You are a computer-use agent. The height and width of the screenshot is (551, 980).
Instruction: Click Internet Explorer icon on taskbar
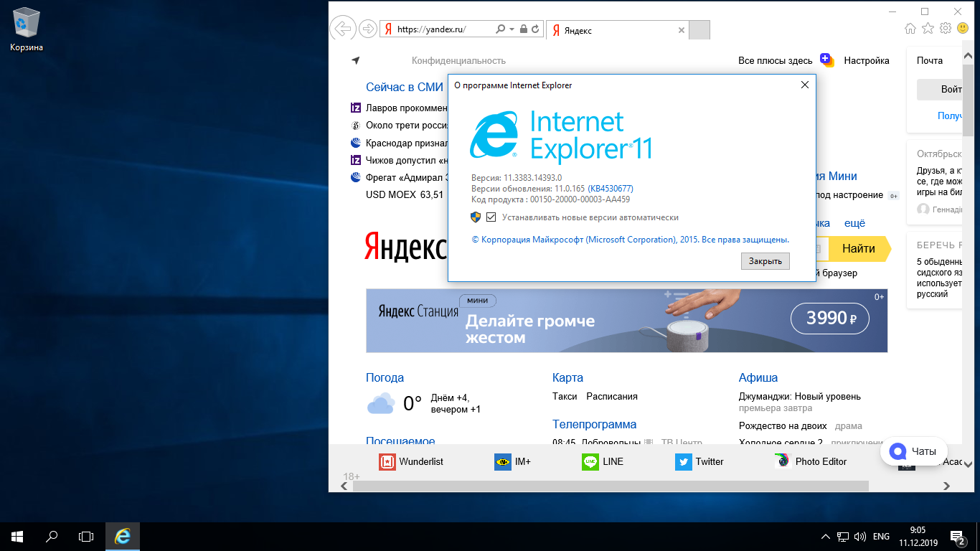[x=123, y=536]
